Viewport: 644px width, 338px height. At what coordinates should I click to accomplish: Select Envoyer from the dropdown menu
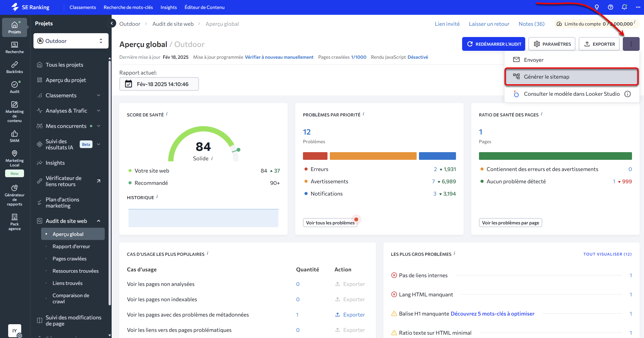point(572,60)
